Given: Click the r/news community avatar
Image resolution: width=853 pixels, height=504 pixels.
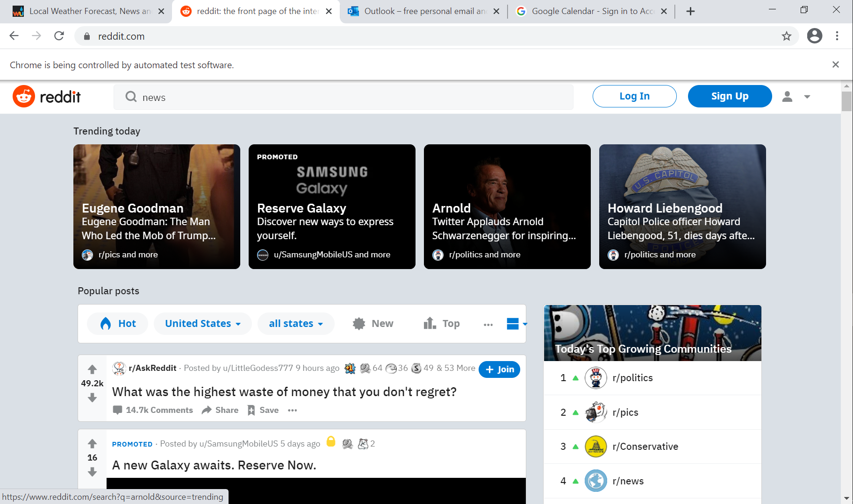Looking at the screenshot, I should click(596, 481).
